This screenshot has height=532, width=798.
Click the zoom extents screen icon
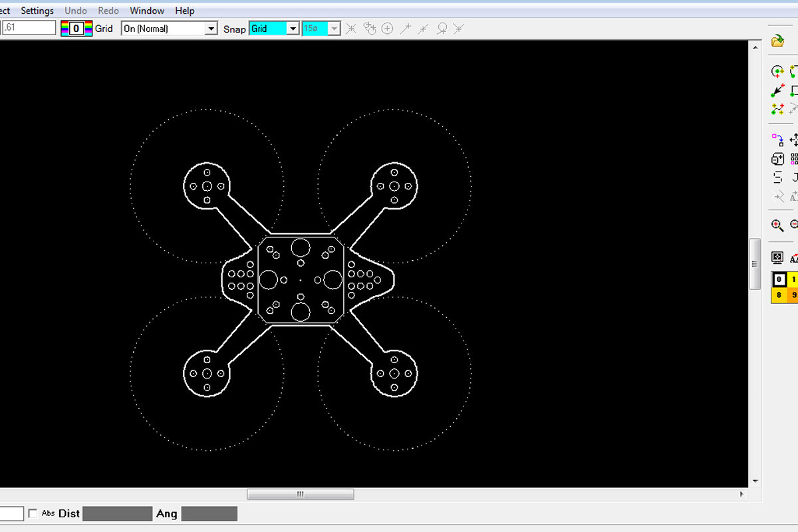[777, 257]
